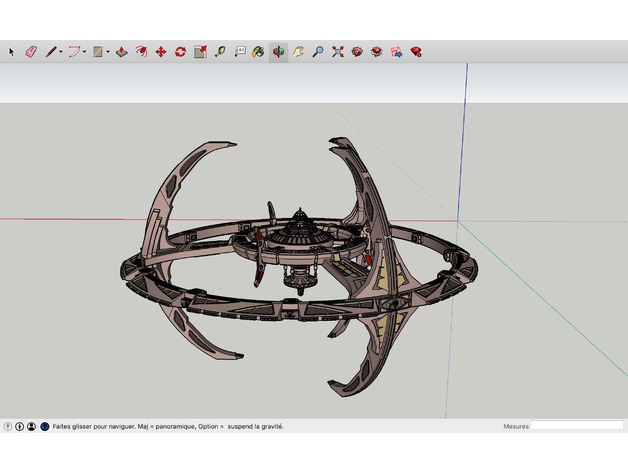Activate the Zoom magnifier tool
The height and width of the screenshot is (472, 628).
(318, 51)
